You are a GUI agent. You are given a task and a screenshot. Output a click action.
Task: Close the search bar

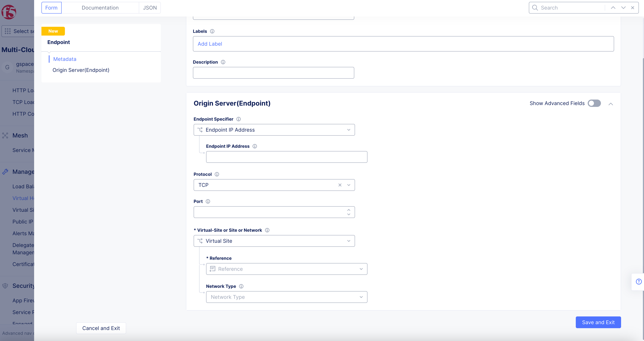(632, 8)
